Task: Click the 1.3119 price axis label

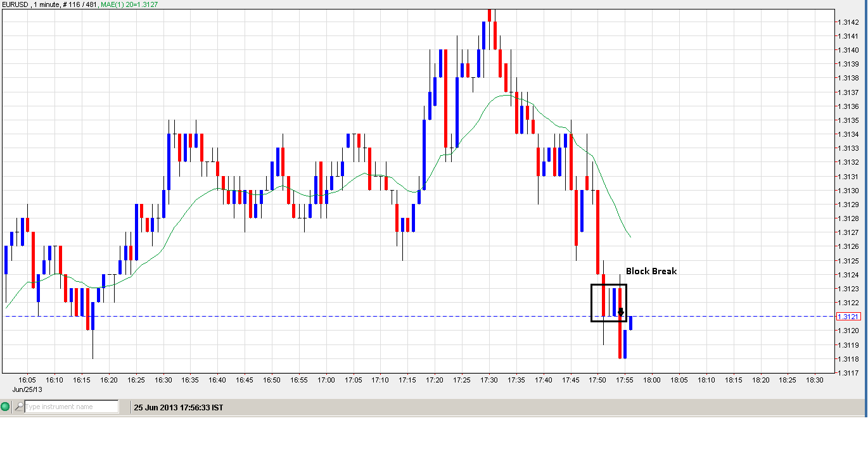Action: [x=848, y=345]
